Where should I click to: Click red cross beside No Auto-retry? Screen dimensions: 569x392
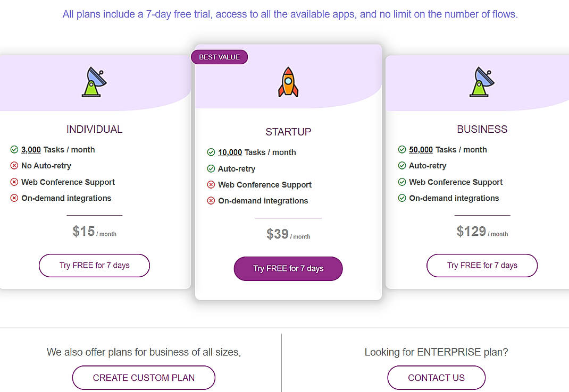[15, 166]
